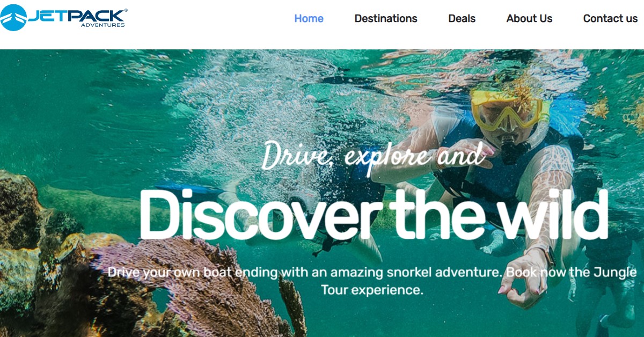Navigate to About Us
This screenshot has height=337, width=644.
pos(529,18)
